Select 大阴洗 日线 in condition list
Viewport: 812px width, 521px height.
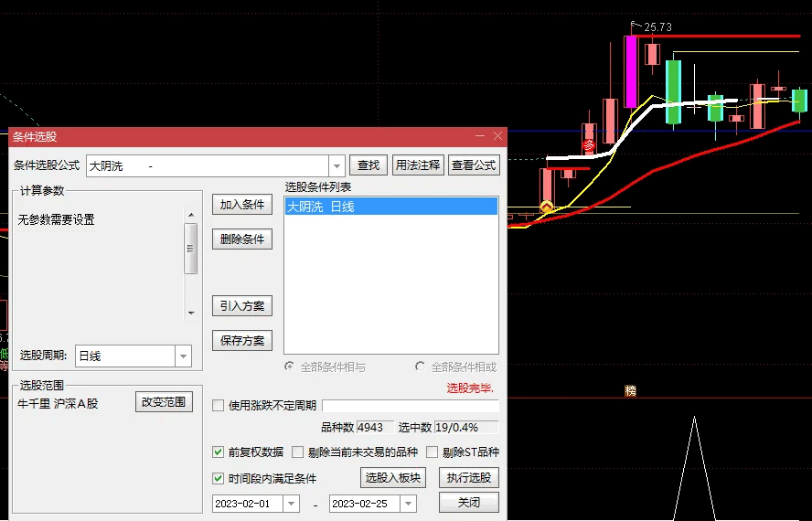(x=391, y=207)
